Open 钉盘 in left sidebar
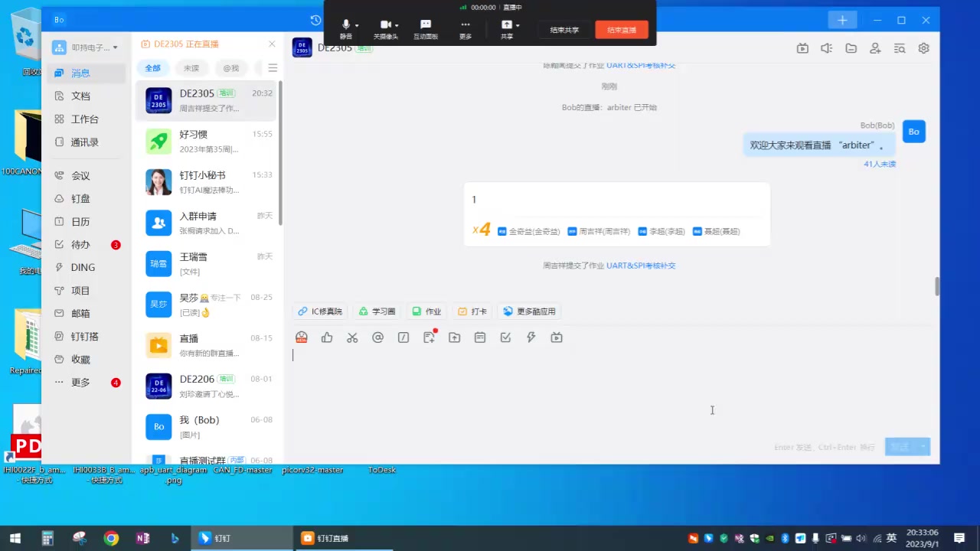 click(86, 199)
